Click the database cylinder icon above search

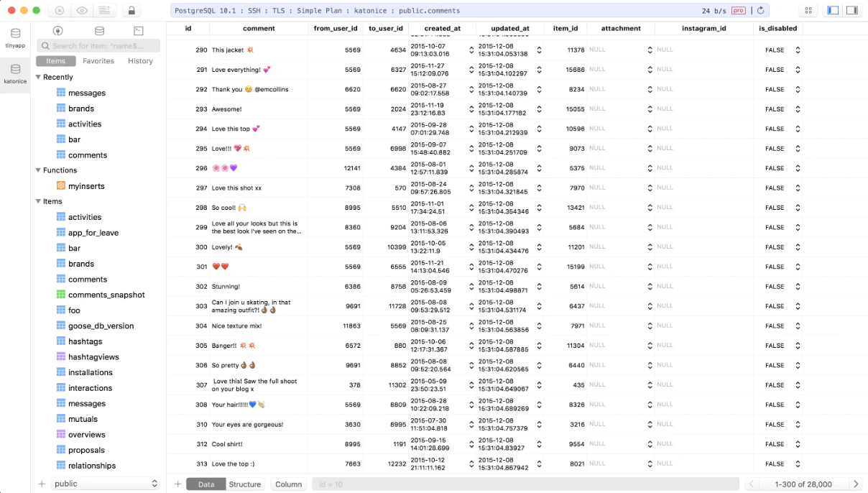pos(99,31)
